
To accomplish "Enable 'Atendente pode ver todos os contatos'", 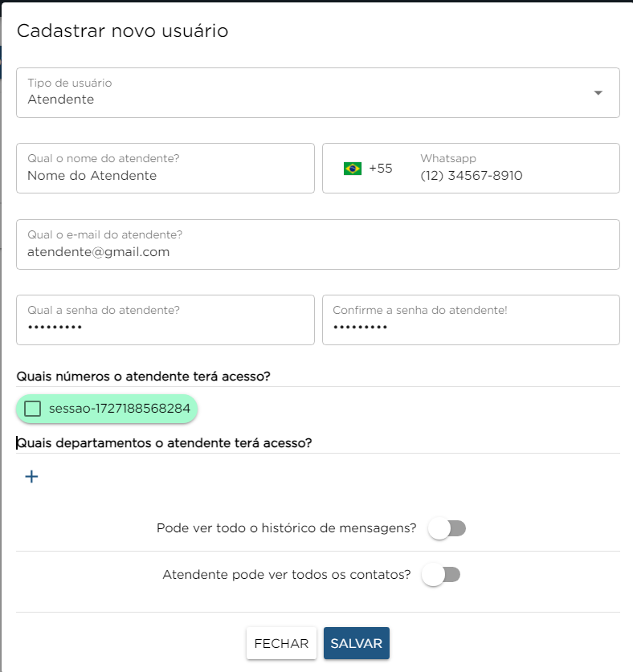I will click(442, 575).
